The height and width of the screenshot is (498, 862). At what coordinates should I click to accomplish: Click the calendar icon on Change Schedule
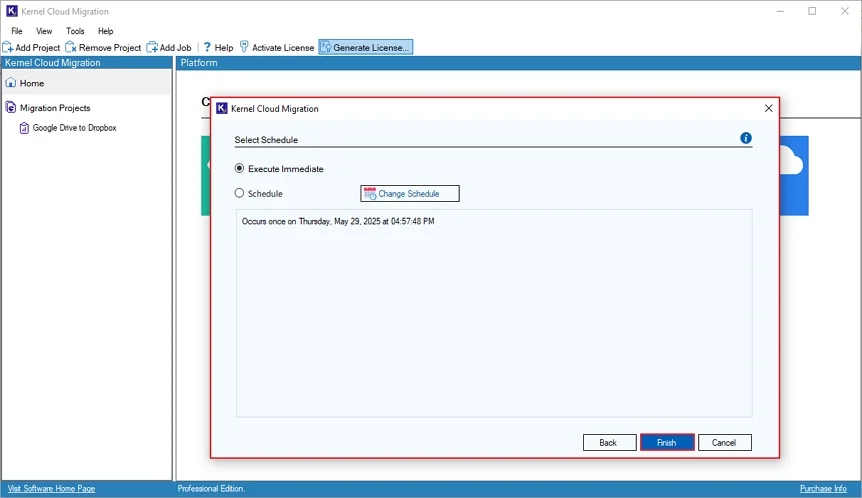[x=370, y=193]
